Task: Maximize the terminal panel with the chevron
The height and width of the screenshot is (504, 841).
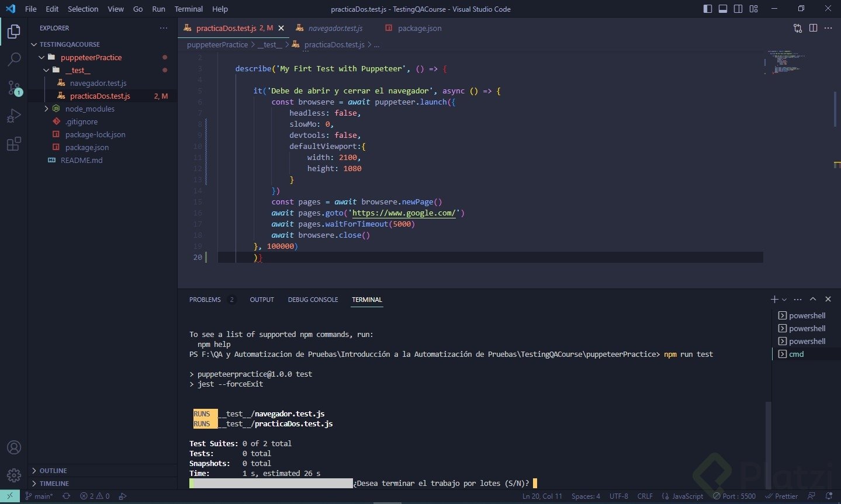Action: [x=813, y=298]
